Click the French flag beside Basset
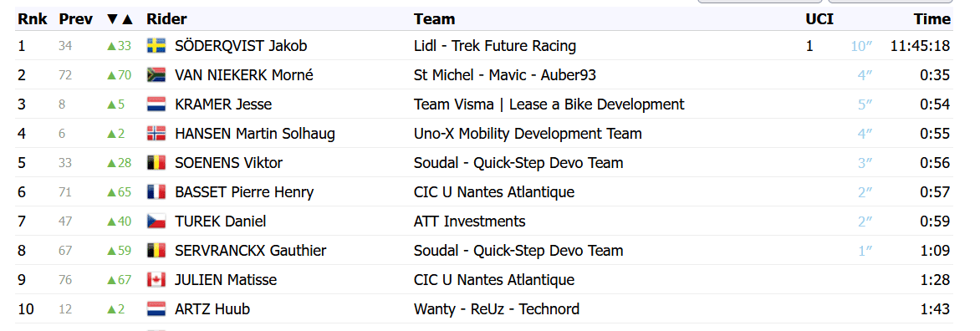The height and width of the screenshot is (331, 980). coord(156,191)
